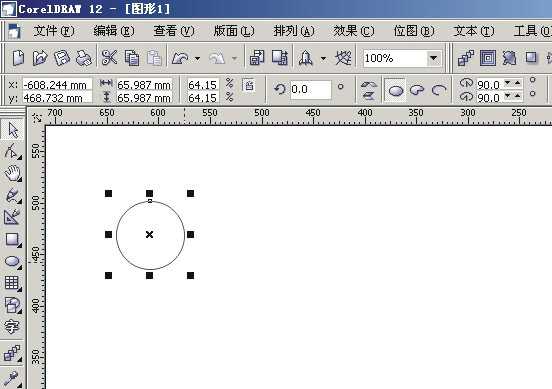Click the object height field below width
The image size is (552, 389).
click(x=144, y=98)
